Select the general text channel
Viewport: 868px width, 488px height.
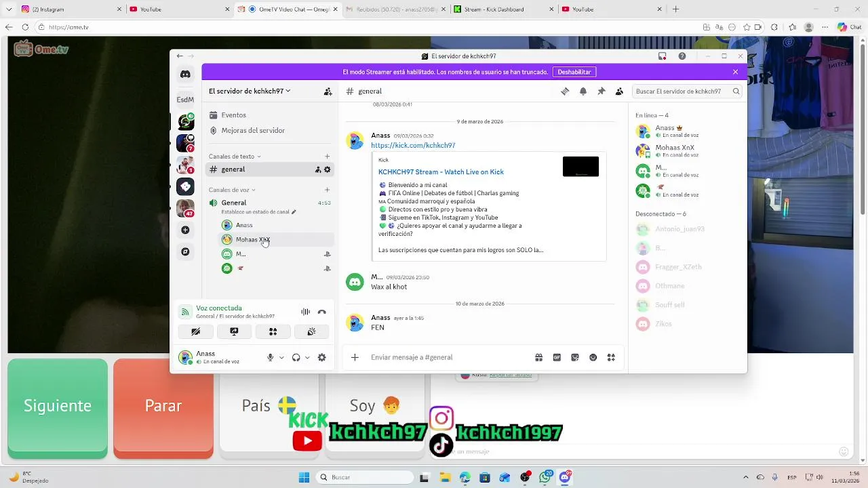pos(270,169)
